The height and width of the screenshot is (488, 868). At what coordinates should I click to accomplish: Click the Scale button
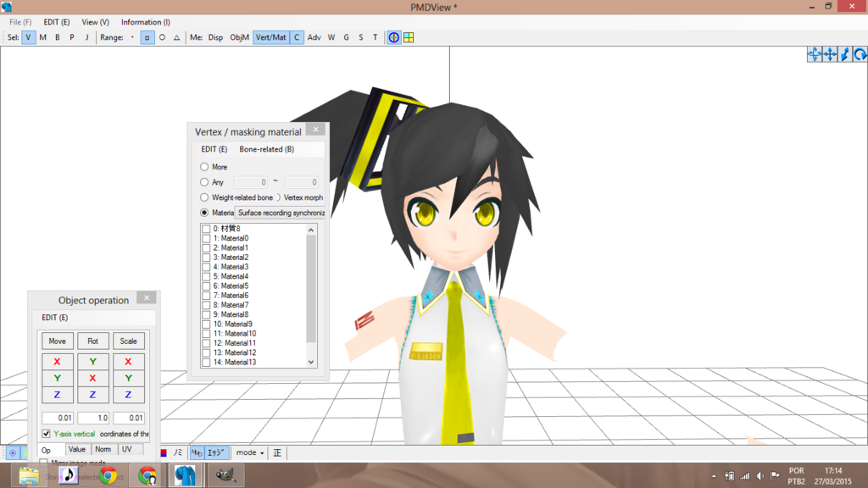pyautogui.click(x=129, y=341)
